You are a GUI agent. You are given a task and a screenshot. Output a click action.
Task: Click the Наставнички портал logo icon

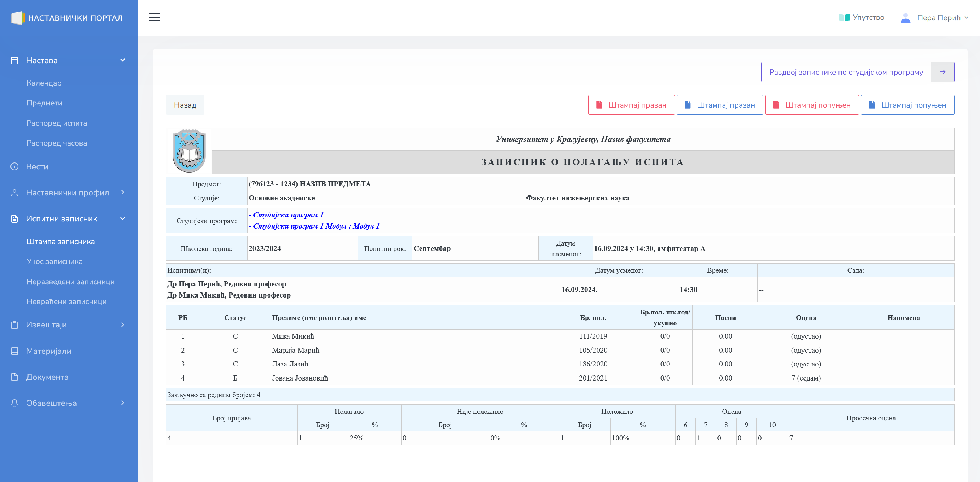[17, 18]
